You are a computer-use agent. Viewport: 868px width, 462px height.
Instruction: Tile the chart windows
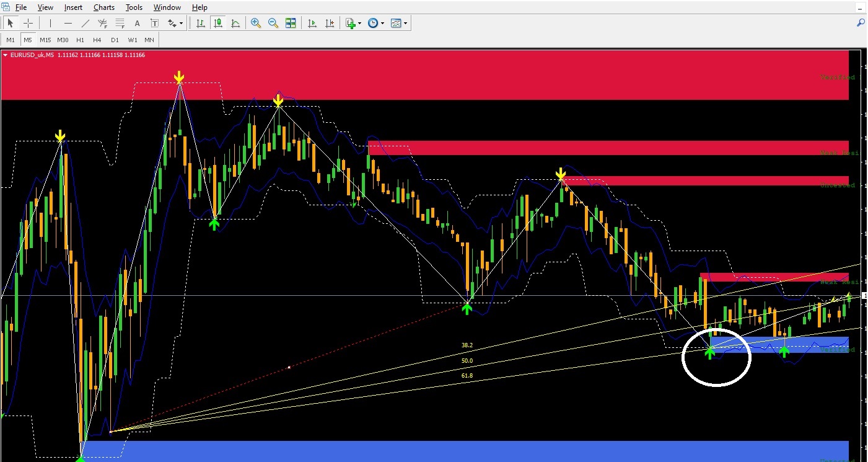point(291,23)
